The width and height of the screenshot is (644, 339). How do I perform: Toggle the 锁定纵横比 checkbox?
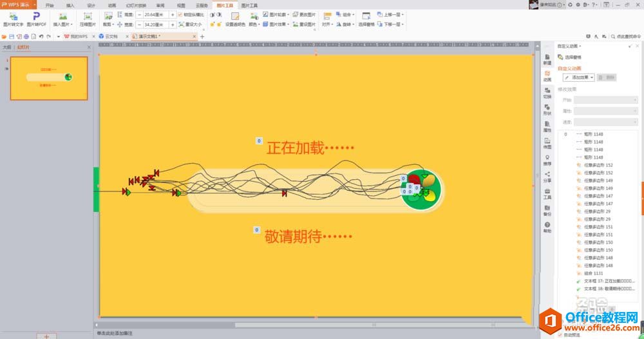(x=180, y=14)
